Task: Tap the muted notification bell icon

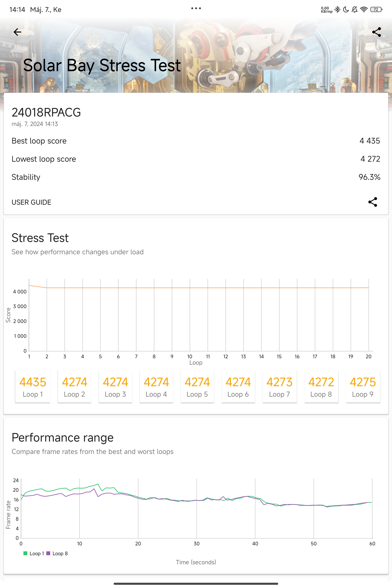Action: pyautogui.click(x=355, y=9)
